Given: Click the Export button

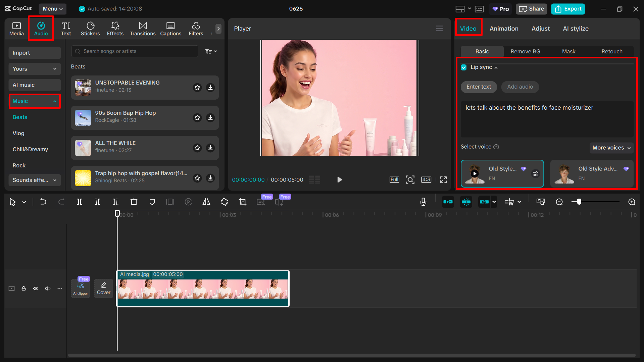Looking at the screenshot, I should (x=567, y=9).
